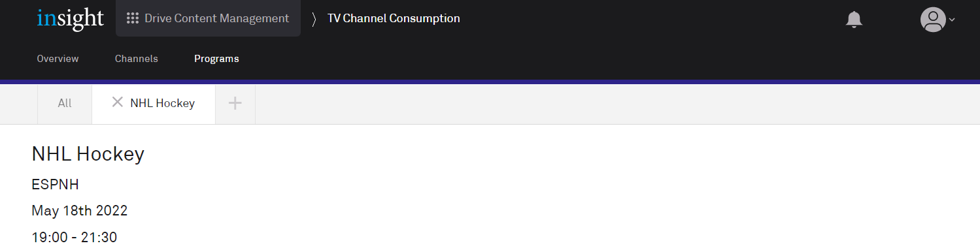Select the Programs section
Viewport: 980px width, 252px height.
click(x=216, y=59)
